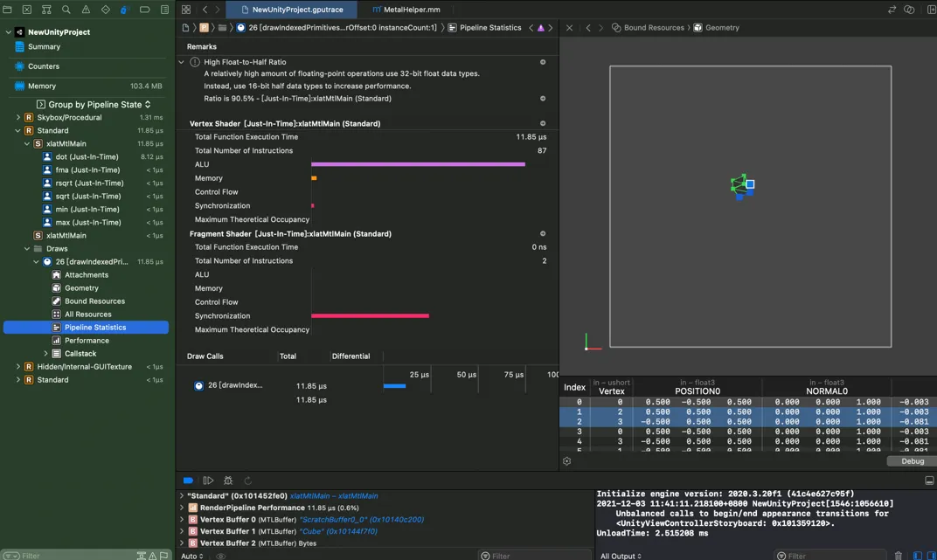Select dot (Just-In-Time) function

(87, 157)
